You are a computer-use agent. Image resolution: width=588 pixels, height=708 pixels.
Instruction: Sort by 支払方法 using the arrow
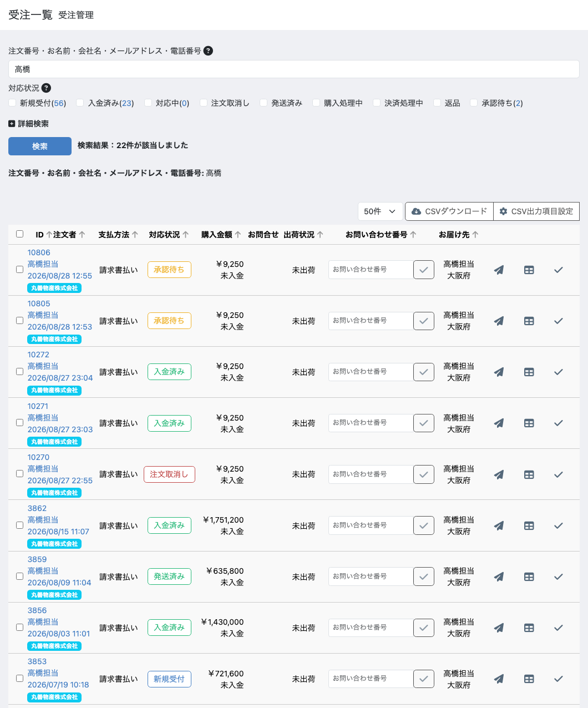click(135, 235)
